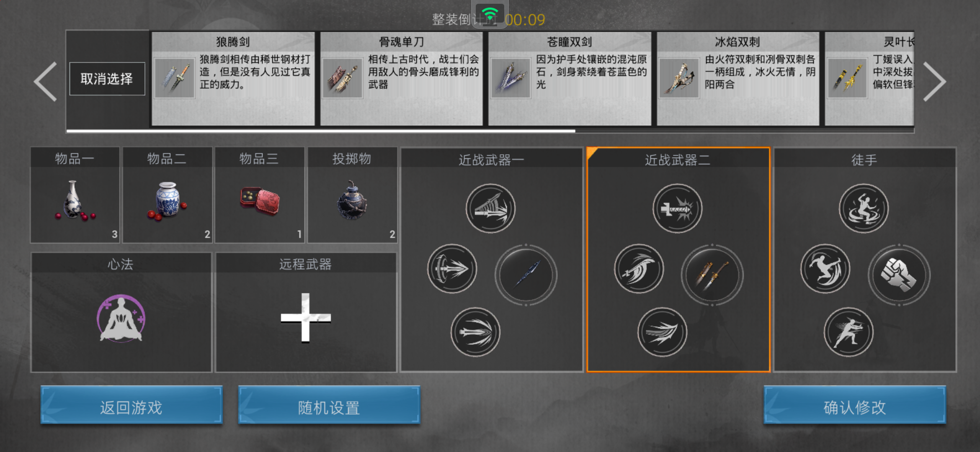Viewport: 980px width, 452px height.
Task: Select the blue porcelain jar in 物品二
Action: tap(167, 200)
